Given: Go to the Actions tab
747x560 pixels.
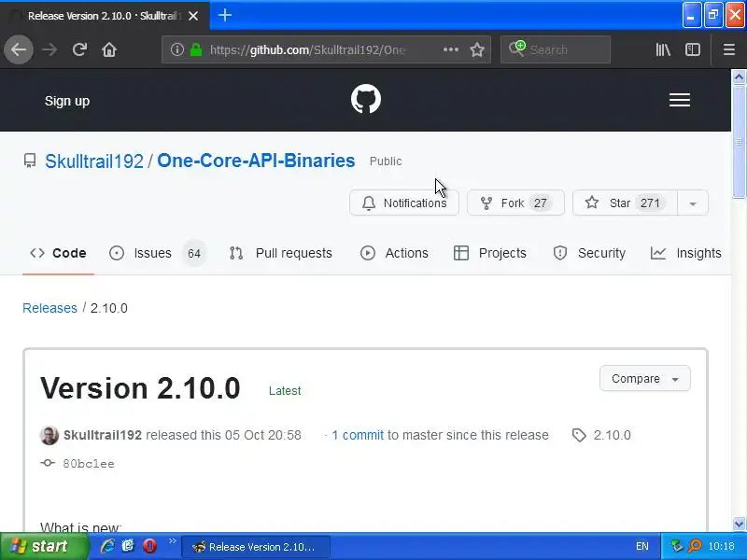Looking at the screenshot, I should point(394,253).
